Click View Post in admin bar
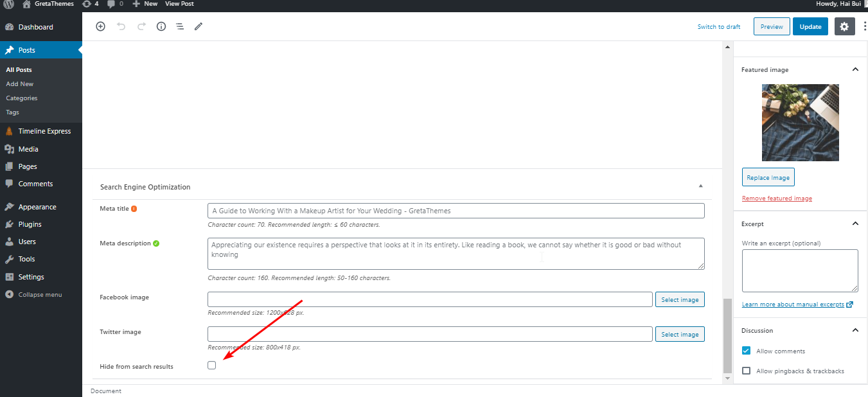Image resolution: width=868 pixels, height=397 pixels. (179, 4)
